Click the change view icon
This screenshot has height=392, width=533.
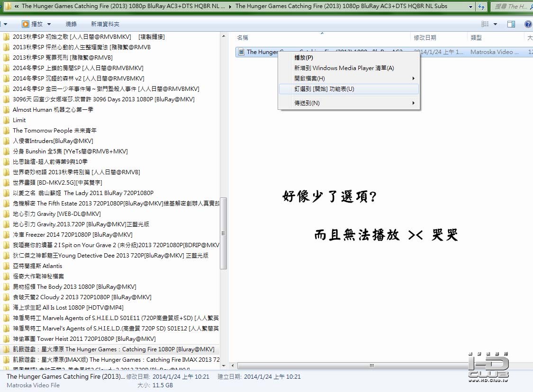point(485,24)
